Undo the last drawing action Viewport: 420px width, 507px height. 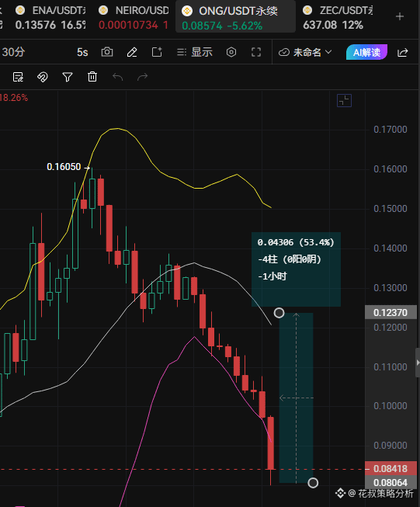pyautogui.click(x=117, y=77)
